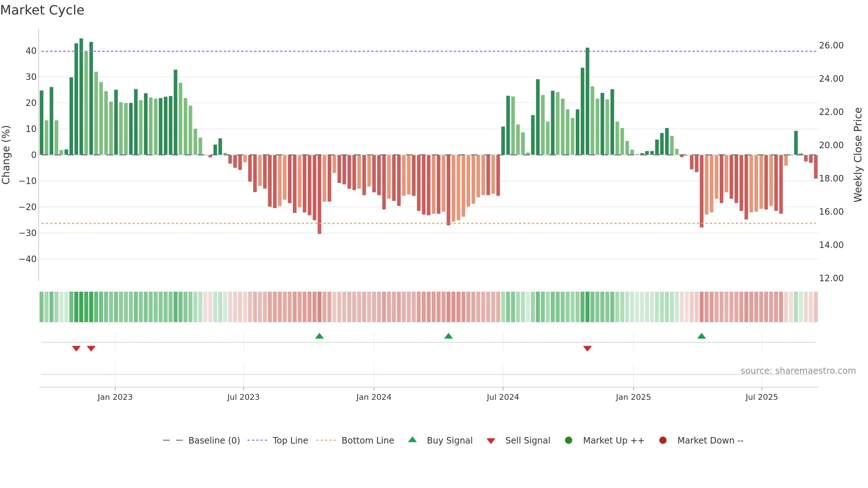The height and width of the screenshot is (488, 868).
Task: Click the 12.00 price axis value
Action: [831, 278]
